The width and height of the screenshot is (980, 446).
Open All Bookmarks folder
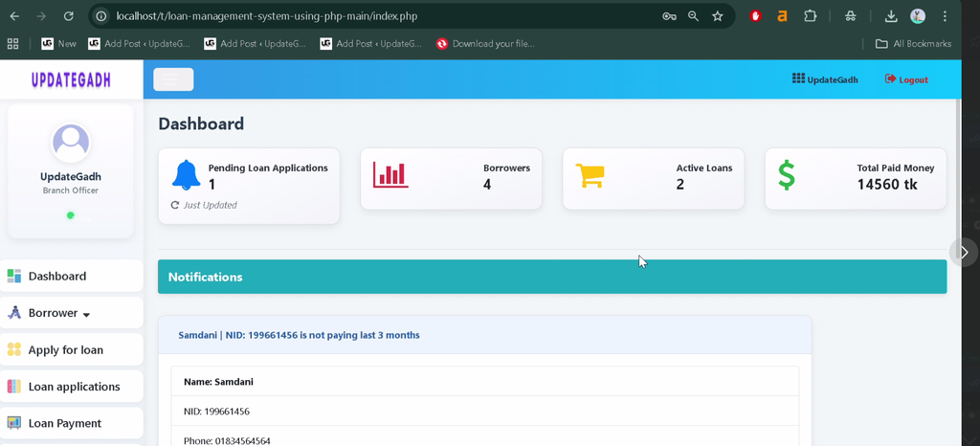coord(913,44)
